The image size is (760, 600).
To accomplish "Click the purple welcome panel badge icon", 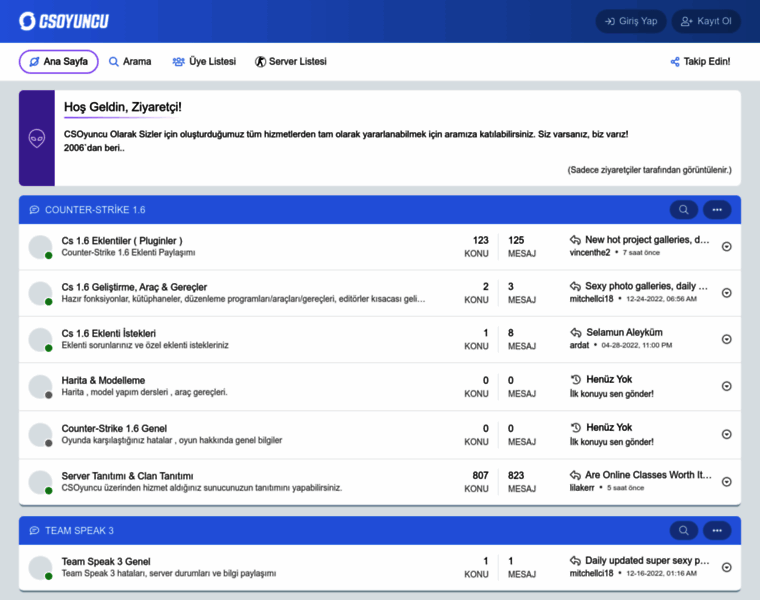I will click(x=37, y=138).
